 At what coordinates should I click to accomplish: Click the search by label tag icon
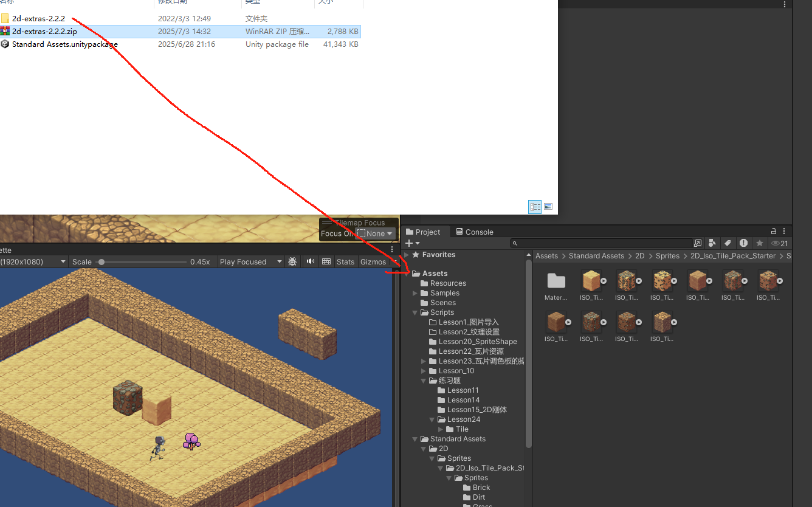click(x=727, y=242)
